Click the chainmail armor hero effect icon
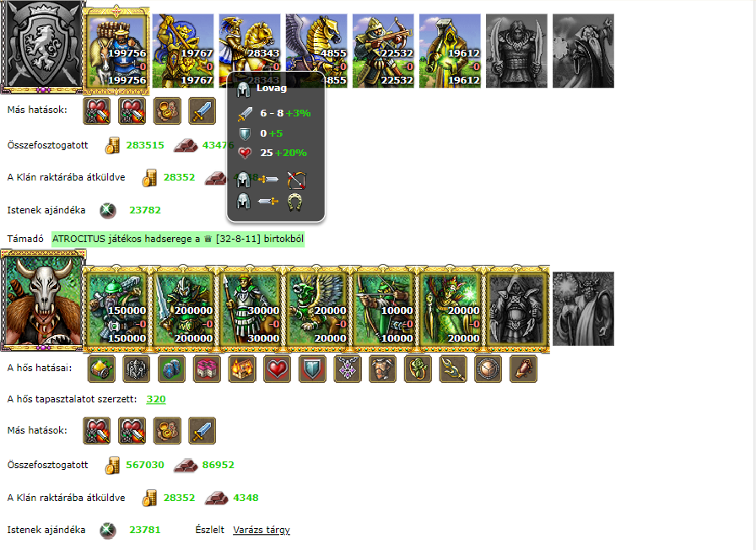 tap(137, 369)
